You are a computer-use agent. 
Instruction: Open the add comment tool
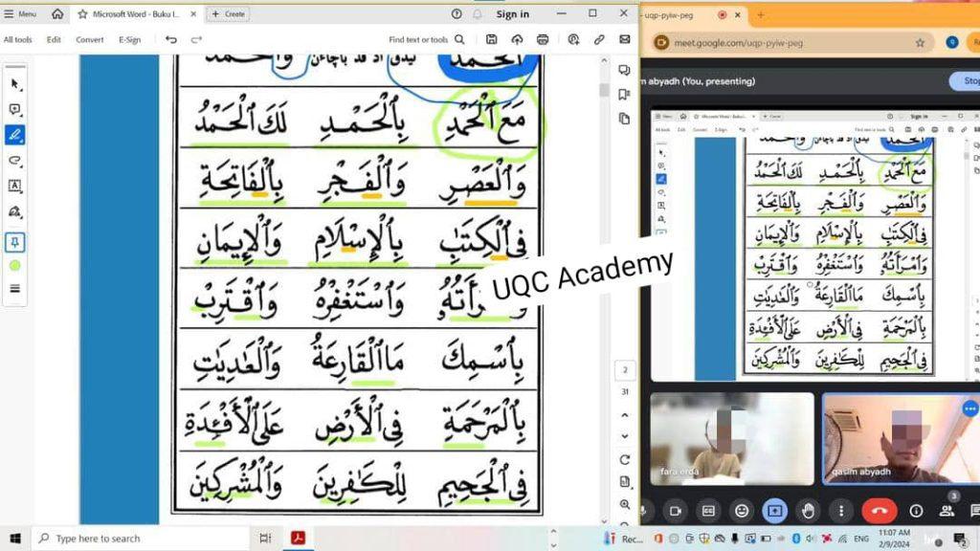click(15, 110)
